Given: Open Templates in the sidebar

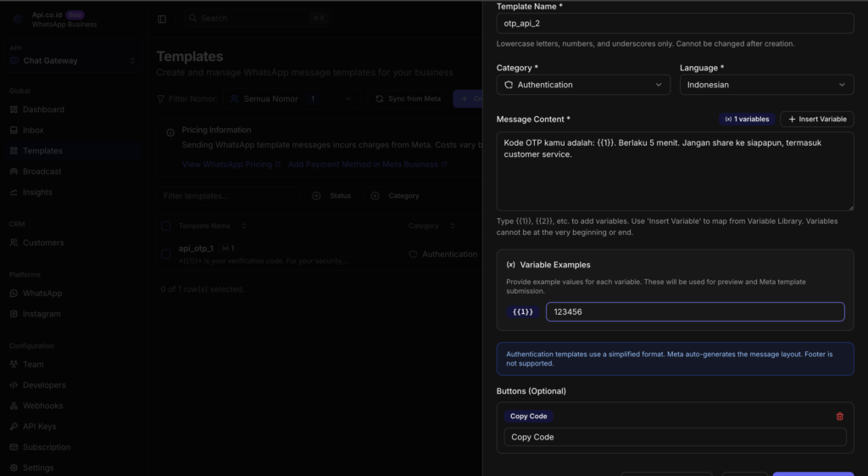Looking at the screenshot, I should [73, 151].
